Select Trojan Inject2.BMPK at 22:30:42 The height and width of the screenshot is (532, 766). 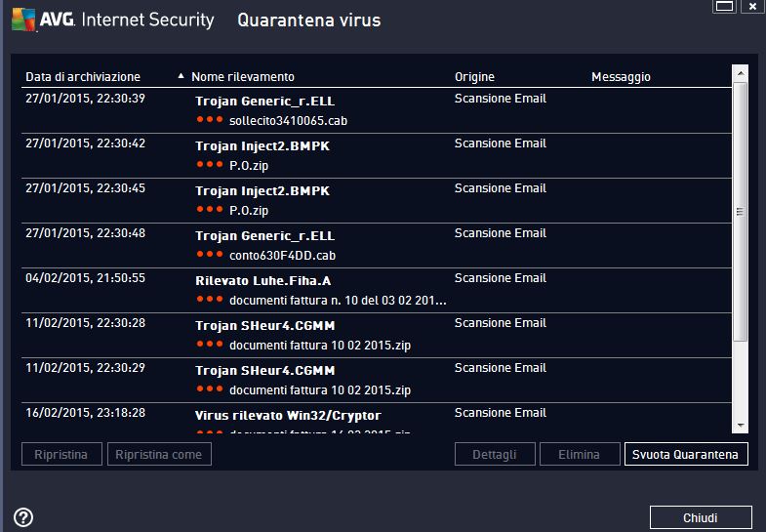[x=262, y=146]
